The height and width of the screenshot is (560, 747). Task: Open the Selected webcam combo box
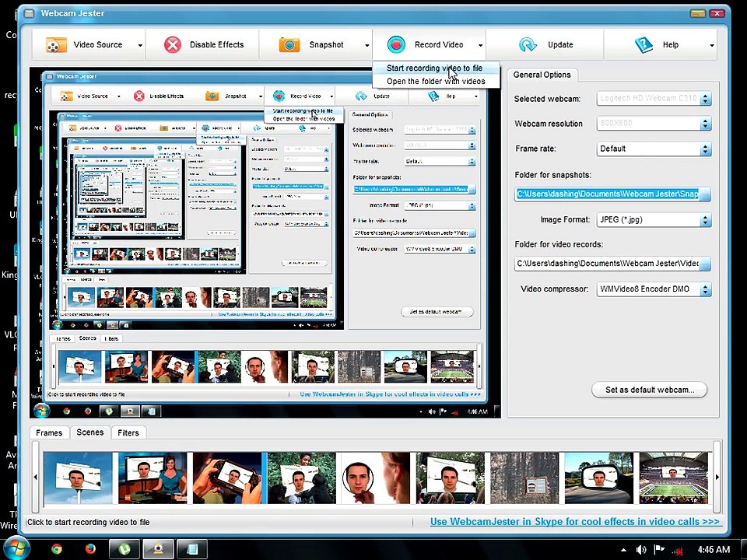[654, 99]
